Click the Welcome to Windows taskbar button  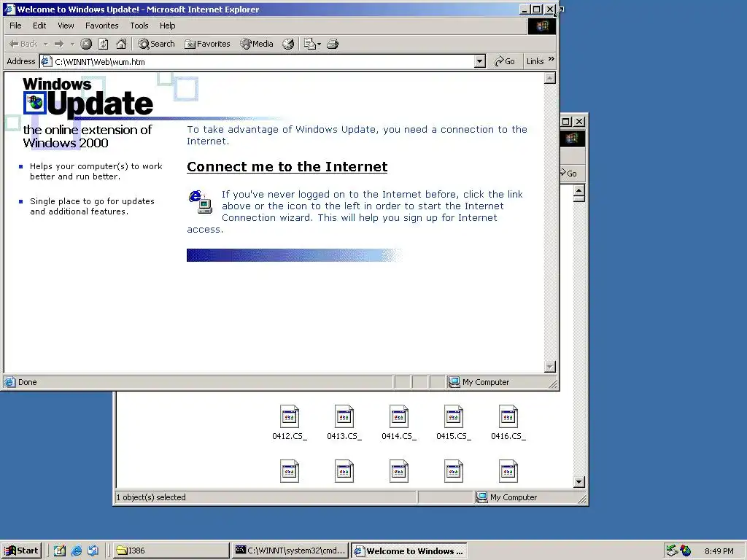(409, 551)
